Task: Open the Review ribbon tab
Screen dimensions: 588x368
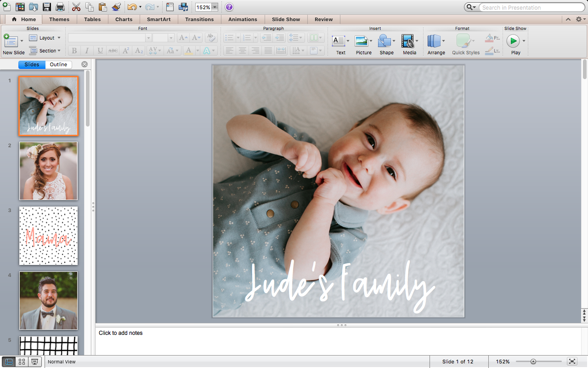Action: 324,19
